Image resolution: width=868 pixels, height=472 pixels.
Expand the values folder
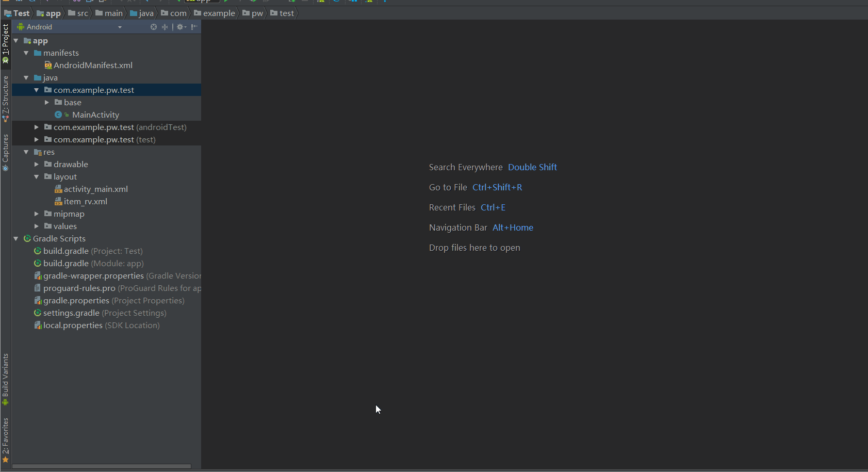click(x=37, y=226)
